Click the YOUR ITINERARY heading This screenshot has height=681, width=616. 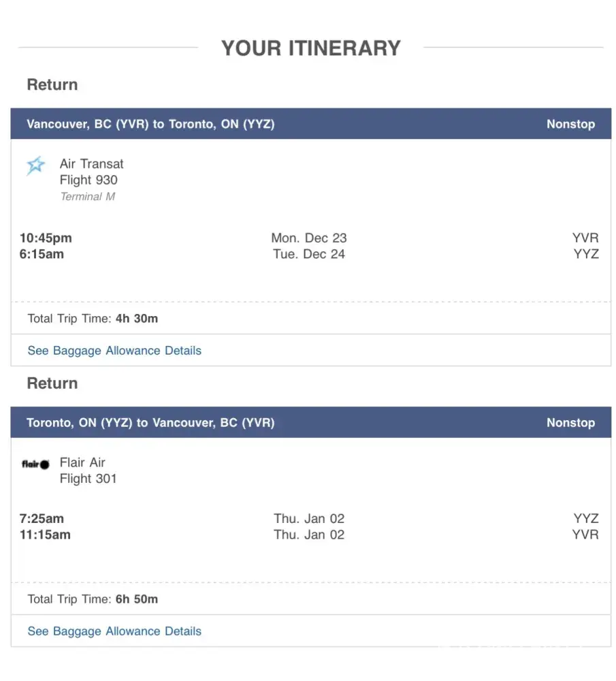pos(311,48)
